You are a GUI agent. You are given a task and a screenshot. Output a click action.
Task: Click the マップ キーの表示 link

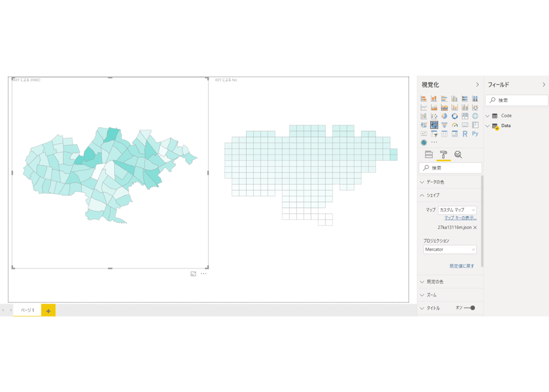[460, 218]
